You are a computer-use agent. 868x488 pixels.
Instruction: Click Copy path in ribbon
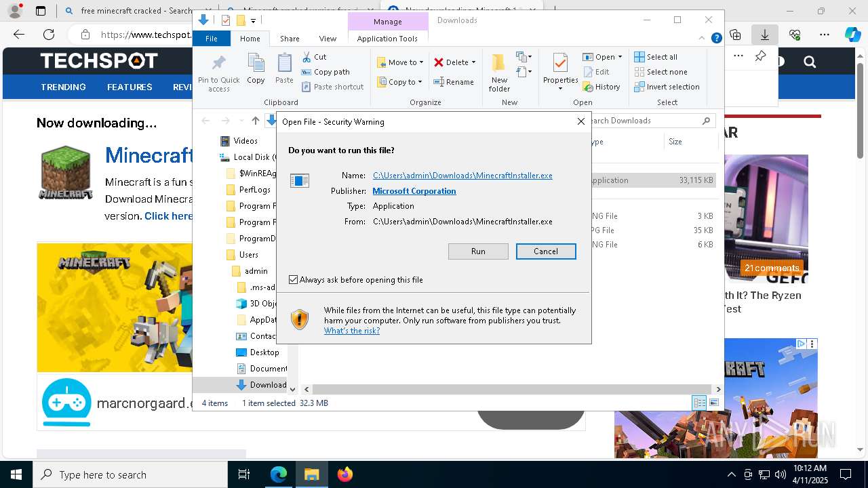coord(325,72)
